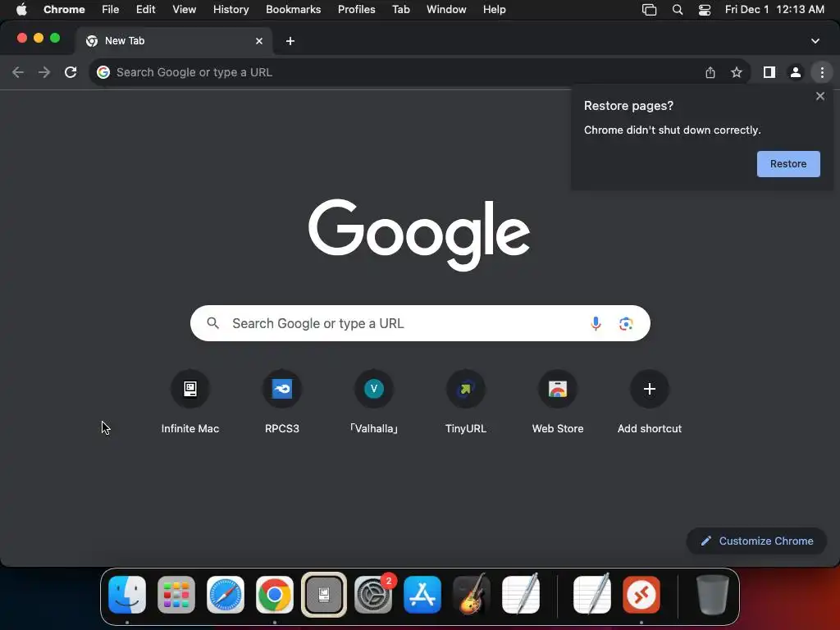
Task: Click the magnifier icon in search box
Action: [212, 323]
